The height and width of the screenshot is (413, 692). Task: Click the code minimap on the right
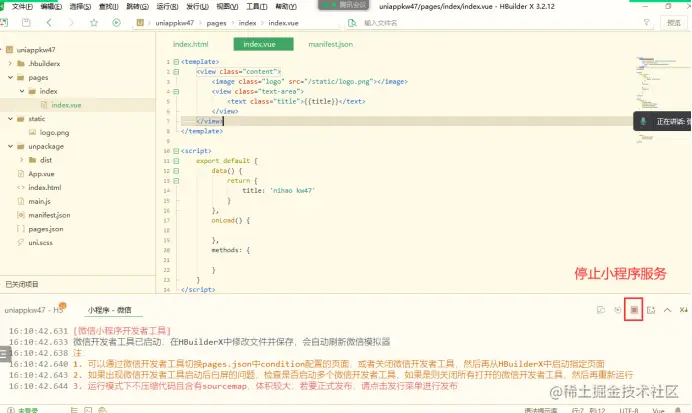(662, 101)
